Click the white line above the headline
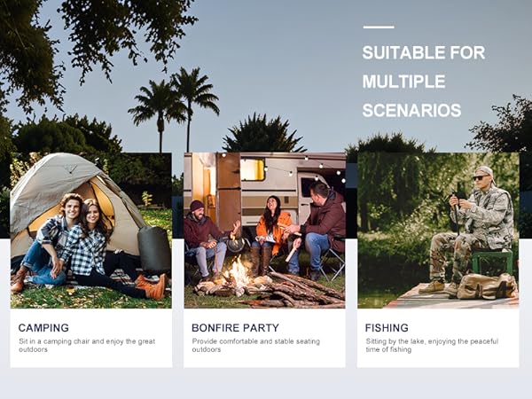 pyautogui.click(x=379, y=27)
